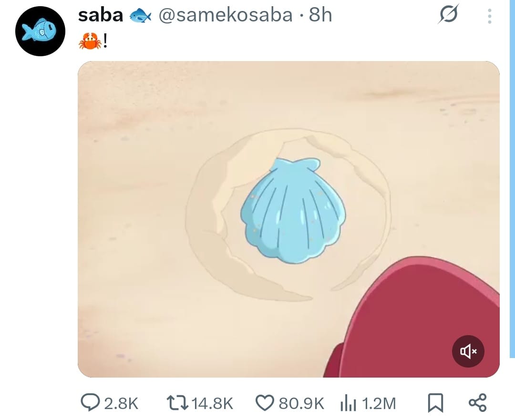
Task: Click the 80.9K likes count
Action: pos(301,403)
